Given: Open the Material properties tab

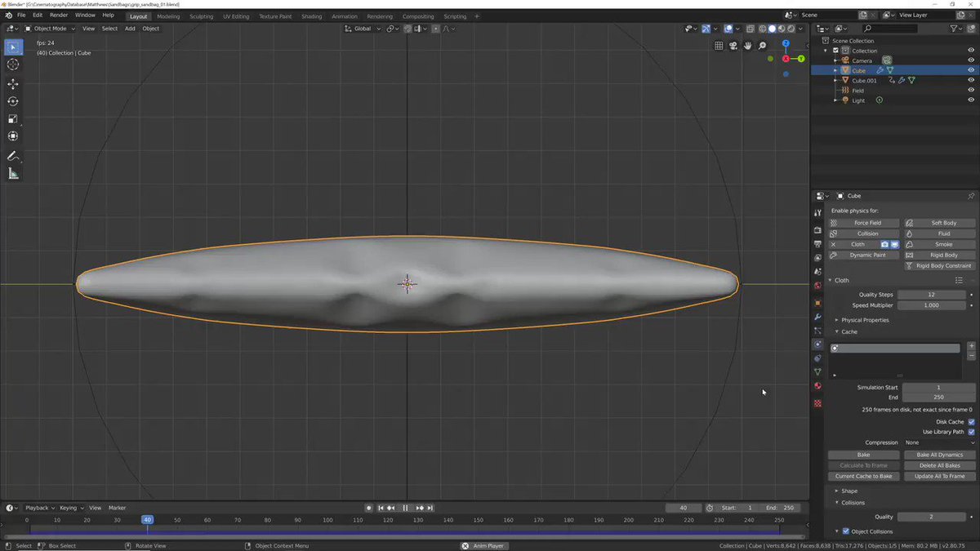Looking at the screenshot, I should 817,385.
